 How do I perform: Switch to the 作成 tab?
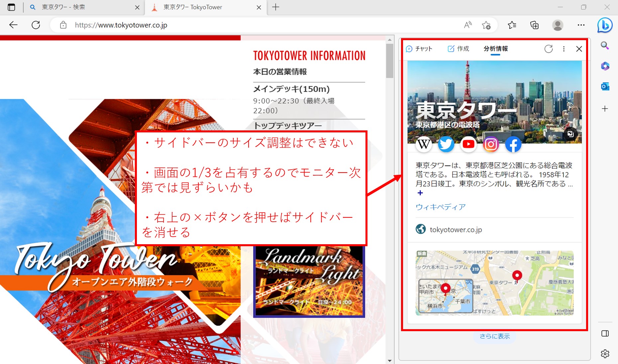click(458, 49)
